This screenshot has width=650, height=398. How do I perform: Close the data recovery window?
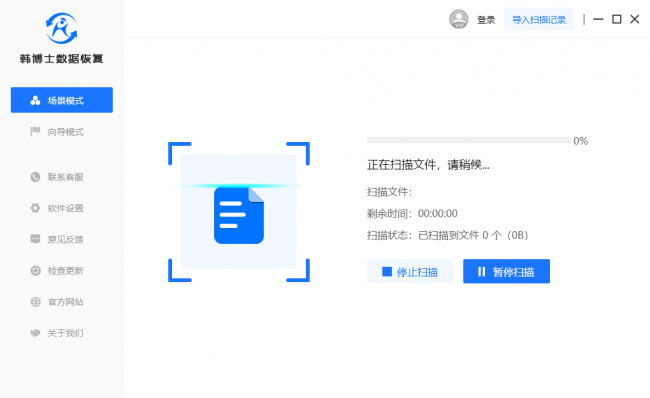tap(635, 19)
